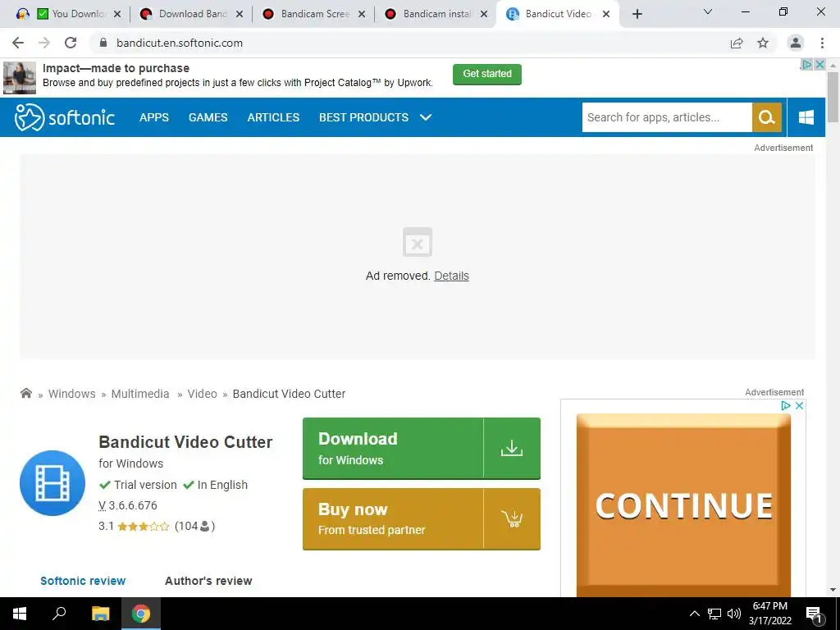Screen dimensions: 840x630
Task: Click the AdChoices icon on top banner ad
Action: (x=806, y=64)
